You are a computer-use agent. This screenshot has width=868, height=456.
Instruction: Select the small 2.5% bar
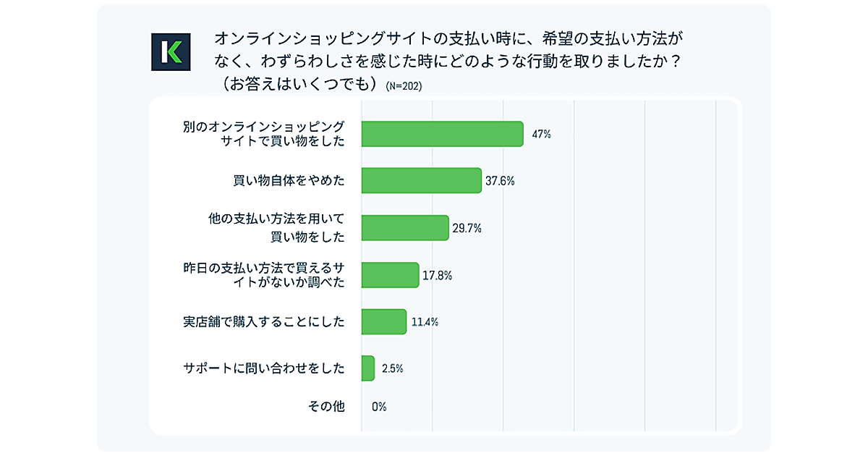coord(367,368)
